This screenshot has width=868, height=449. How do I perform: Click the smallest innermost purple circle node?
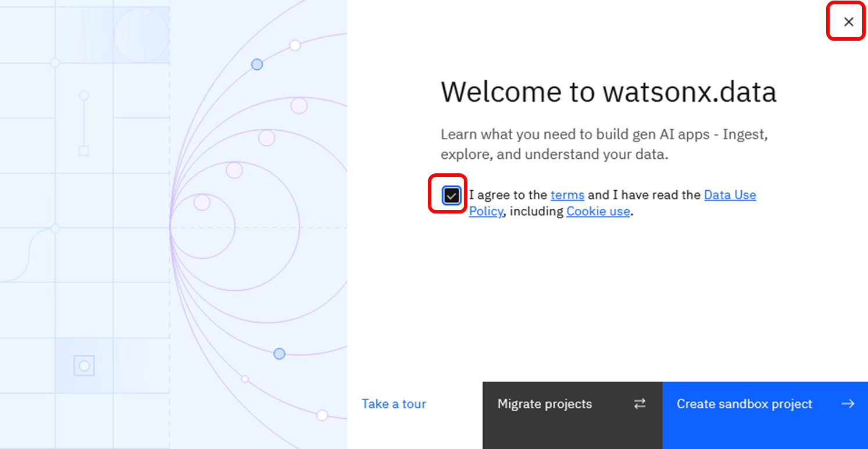202,202
